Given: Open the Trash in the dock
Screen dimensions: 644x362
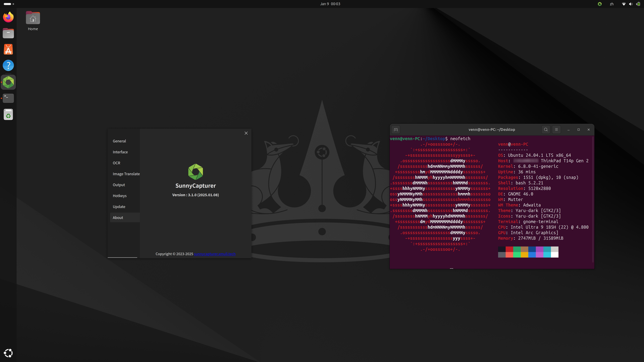Looking at the screenshot, I should 8,115.
